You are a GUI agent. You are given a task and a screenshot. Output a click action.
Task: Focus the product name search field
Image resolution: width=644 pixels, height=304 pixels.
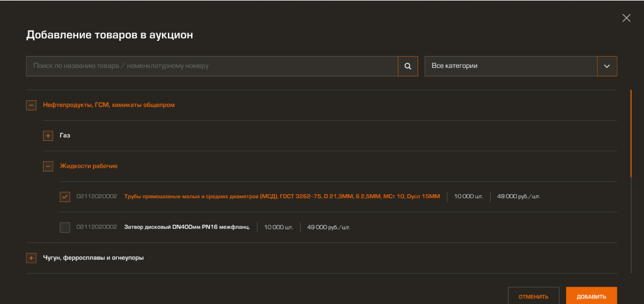click(x=212, y=66)
